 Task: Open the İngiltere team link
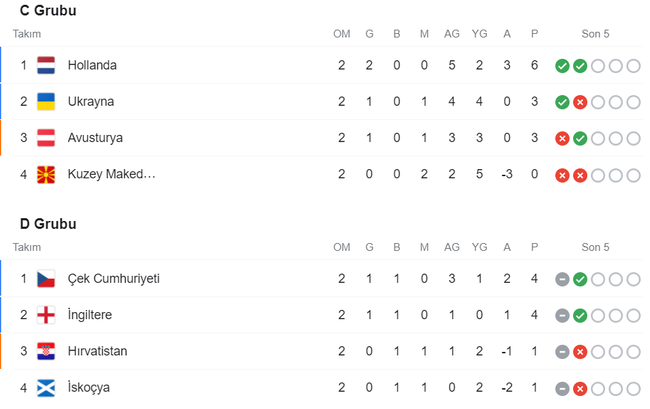[92, 315]
